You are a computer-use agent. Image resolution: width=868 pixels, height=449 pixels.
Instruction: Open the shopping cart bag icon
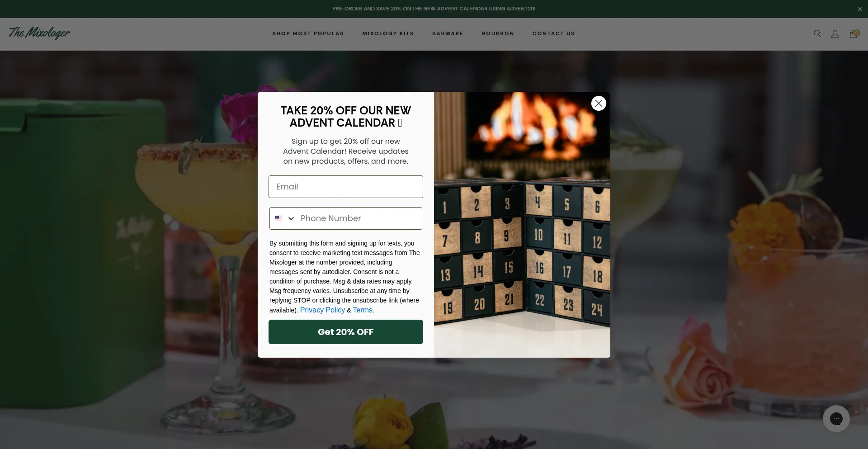tap(854, 34)
